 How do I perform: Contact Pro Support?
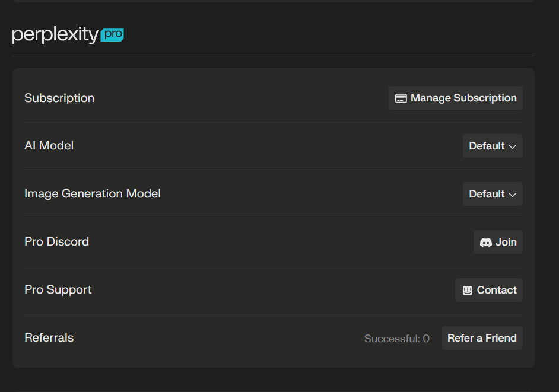[x=489, y=290]
